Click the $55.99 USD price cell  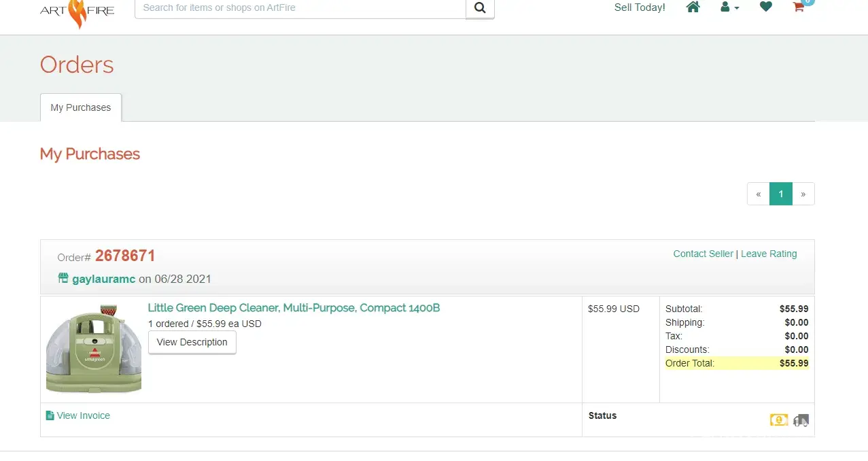(614, 309)
